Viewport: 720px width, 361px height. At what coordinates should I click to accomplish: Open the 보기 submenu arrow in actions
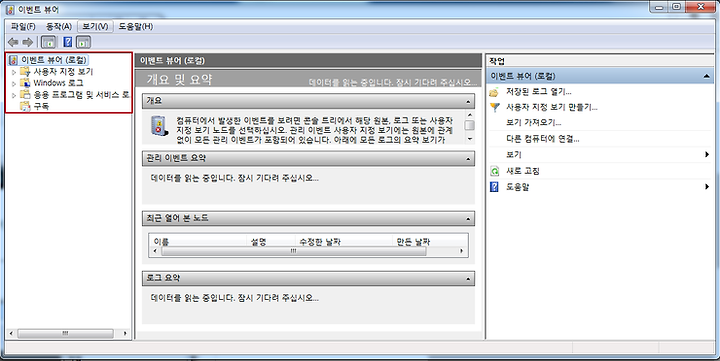point(707,155)
